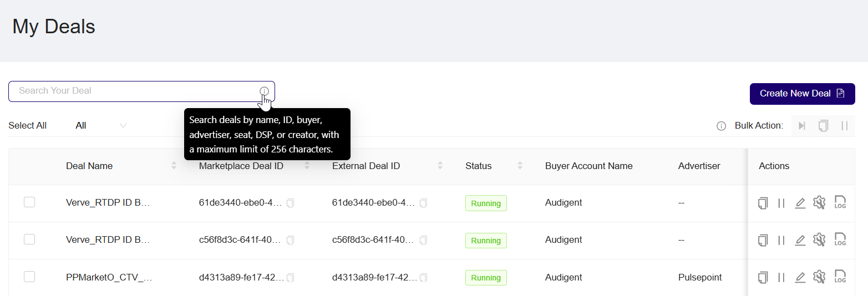
Task: Click deal name in the c56f8d3c row
Action: [x=108, y=240]
